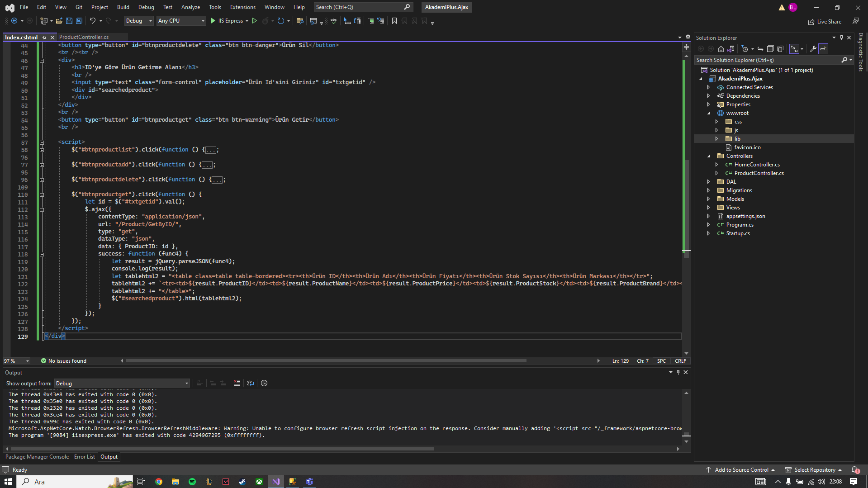Expand the Dependencies node

click(x=708, y=96)
